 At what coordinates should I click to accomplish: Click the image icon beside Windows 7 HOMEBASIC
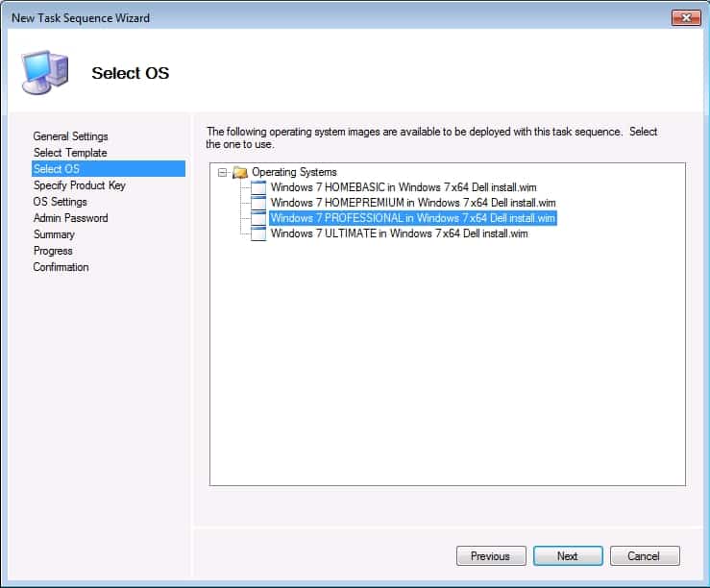258,187
